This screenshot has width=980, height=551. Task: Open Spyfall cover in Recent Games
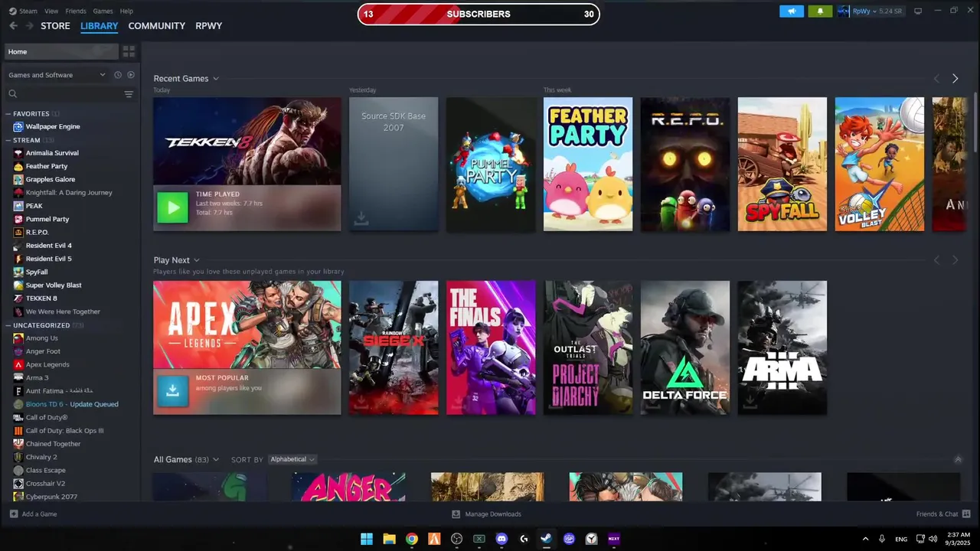[782, 164]
